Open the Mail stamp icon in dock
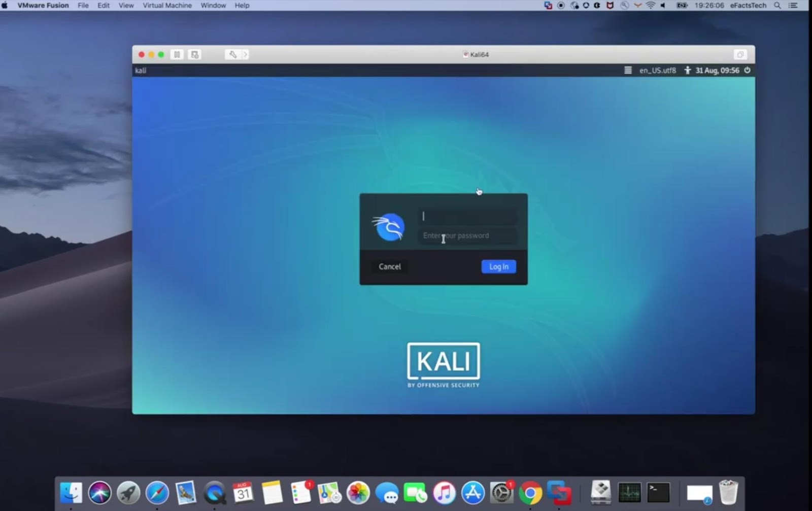This screenshot has height=511, width=812. (x=186, y=493)
